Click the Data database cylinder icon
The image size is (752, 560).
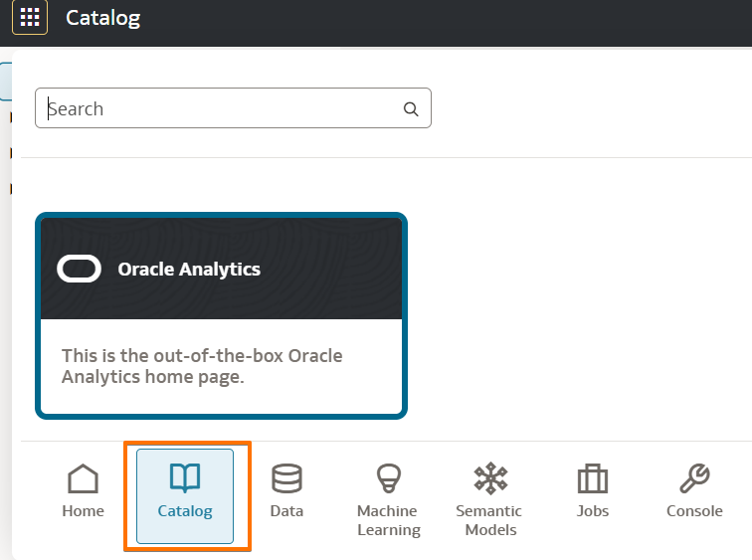pos(286,479)
